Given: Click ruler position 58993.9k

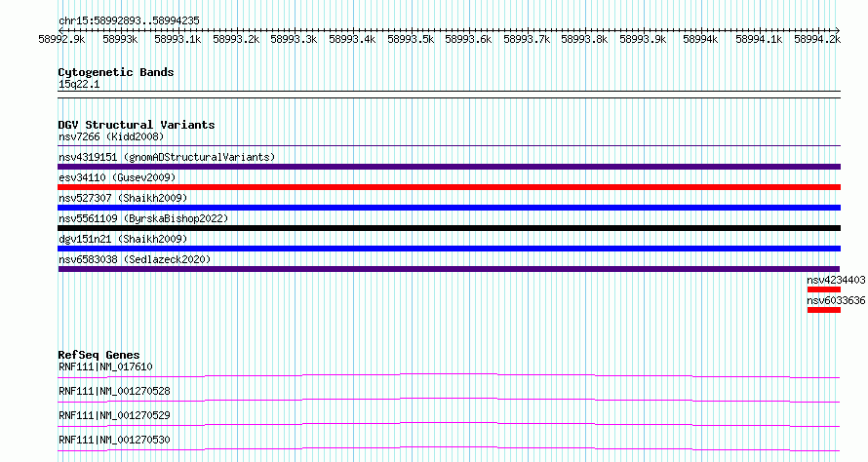Looking at the screenshot, I should [x=643, y=39].
